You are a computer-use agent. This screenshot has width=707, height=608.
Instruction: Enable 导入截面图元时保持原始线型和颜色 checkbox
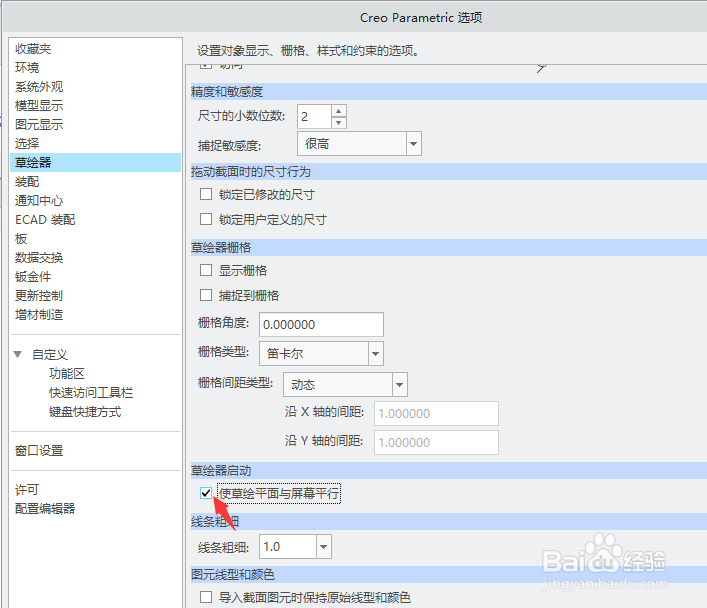(x=206, y=597)
